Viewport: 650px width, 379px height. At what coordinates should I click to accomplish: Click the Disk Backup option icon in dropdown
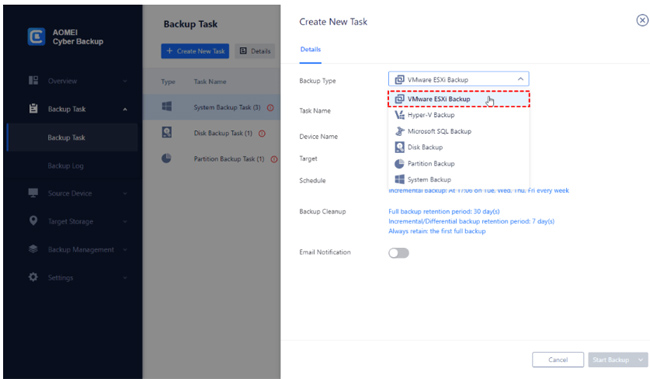[x=400, y=147]
